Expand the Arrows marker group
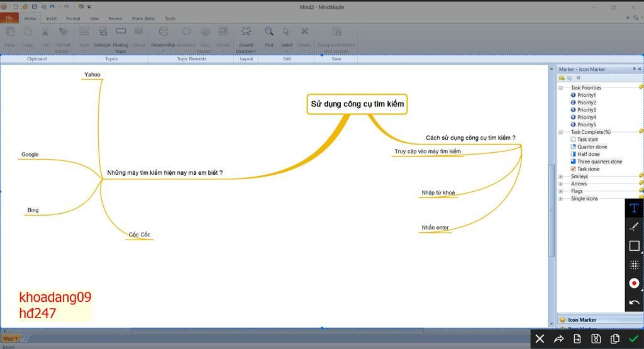The height and width of the screenshot is (349, 644). (560, 184)
